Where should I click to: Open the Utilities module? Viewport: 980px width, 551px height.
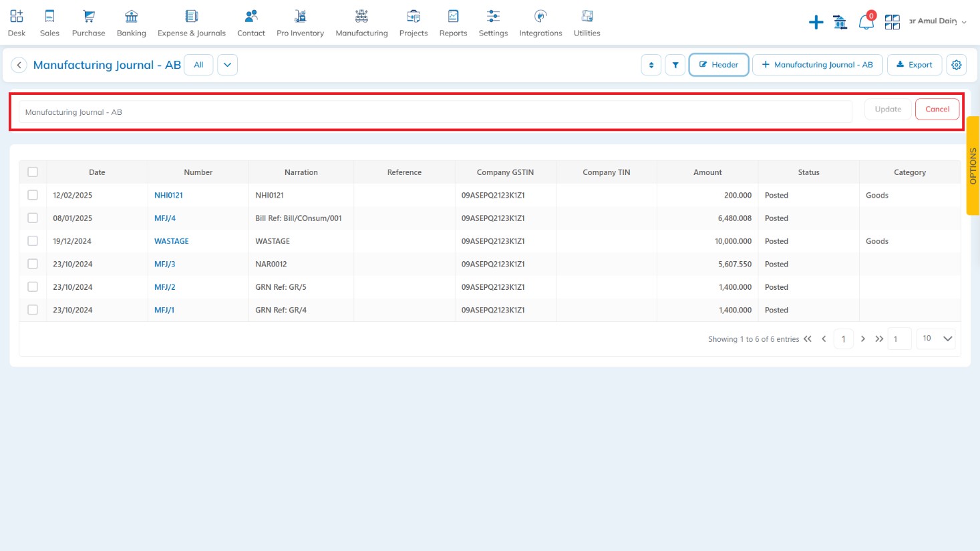(587, 23)
